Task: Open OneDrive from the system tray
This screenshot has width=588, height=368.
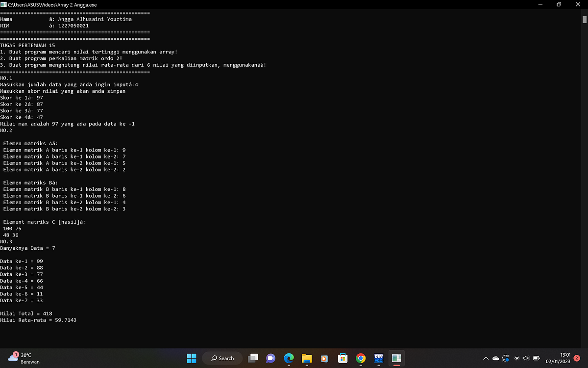Action: click(x=495, y=358)
